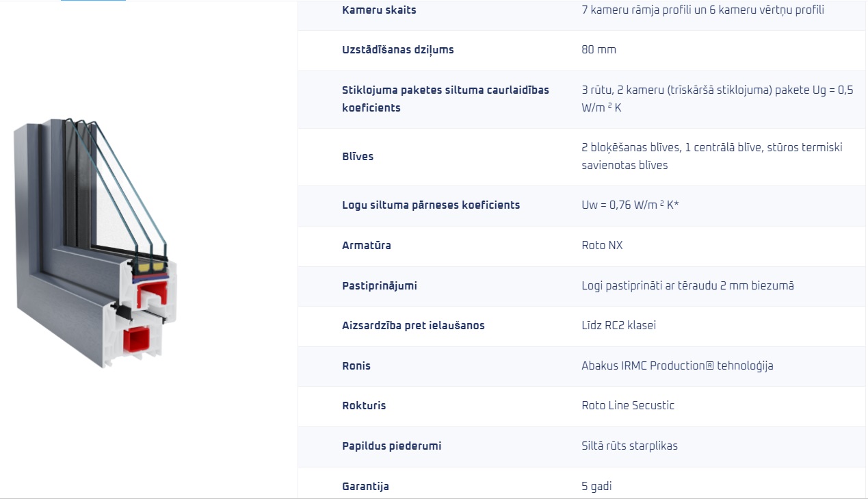This screenshot has height=501, width=868.
Task: Click the '80 mm' installation depth value
Action: (599, 50)
